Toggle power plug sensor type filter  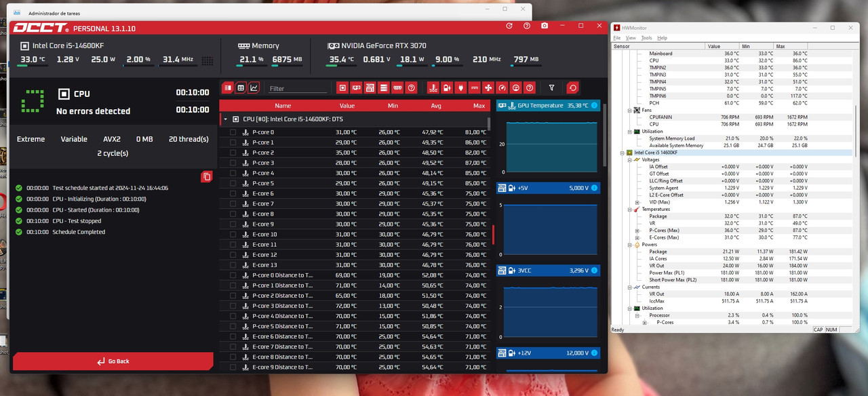460,88
